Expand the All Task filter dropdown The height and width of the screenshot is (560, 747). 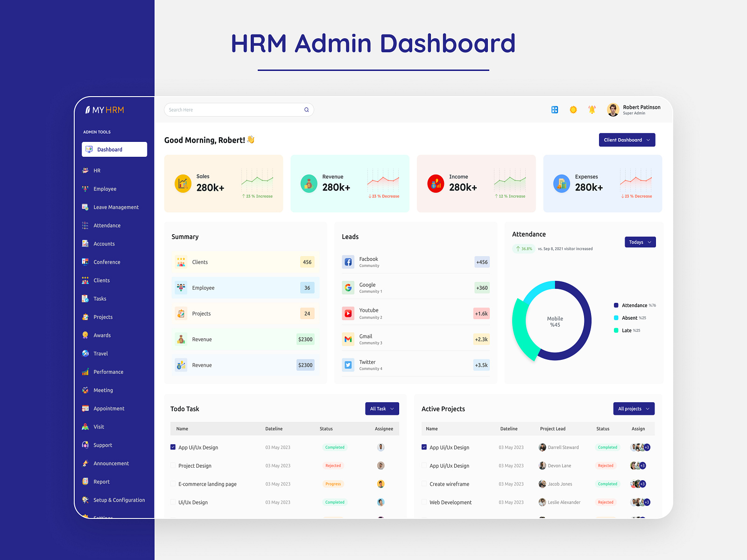[x=382, y=408]
